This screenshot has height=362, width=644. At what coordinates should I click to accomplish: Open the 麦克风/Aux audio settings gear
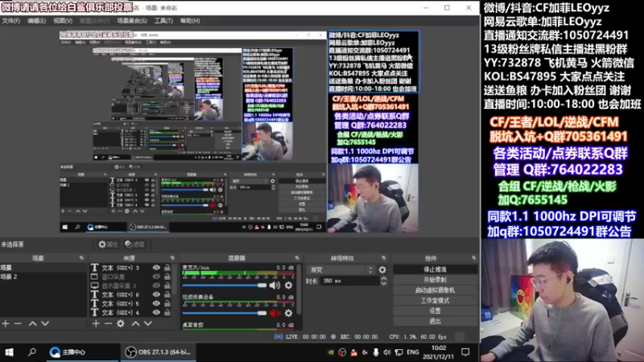click(x=289, y=286)
